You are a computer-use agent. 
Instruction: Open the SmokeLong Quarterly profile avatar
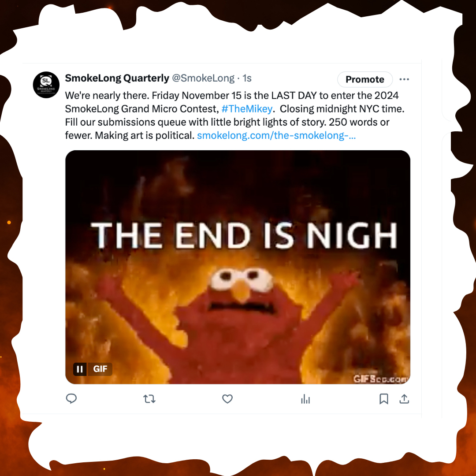(x=46, y=85)
